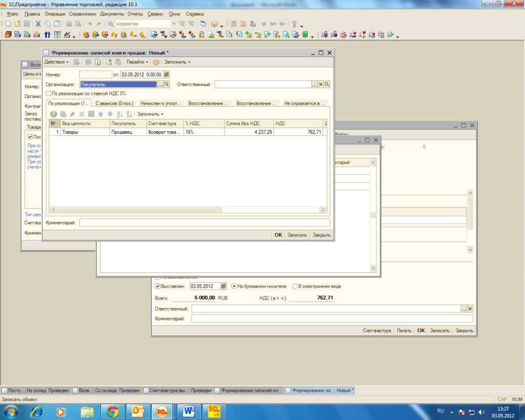Image resolution: width=525 pixels, height=420 pixels.
Task: Click the Печать button in invoice window
Action: point(404,331)
